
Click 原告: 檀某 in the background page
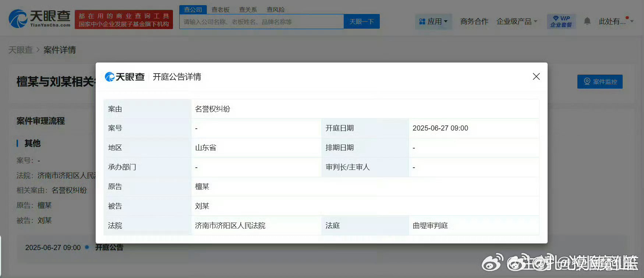coord(34,205)
